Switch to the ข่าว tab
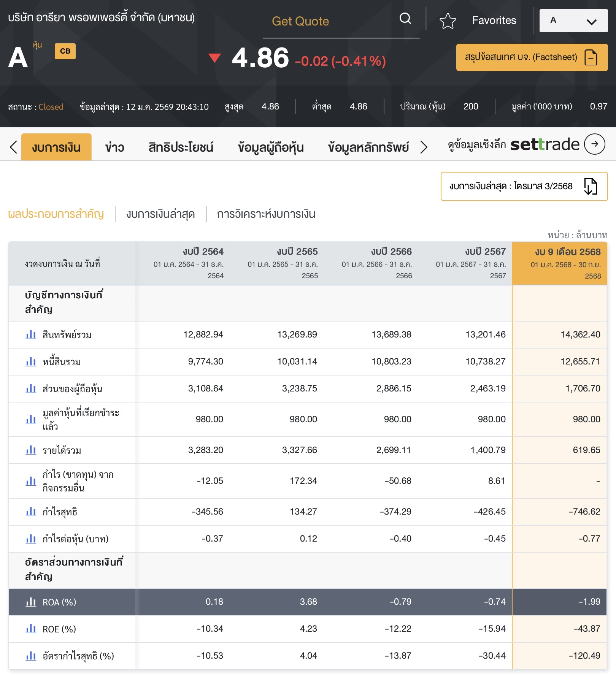 (x=115, y=147)
